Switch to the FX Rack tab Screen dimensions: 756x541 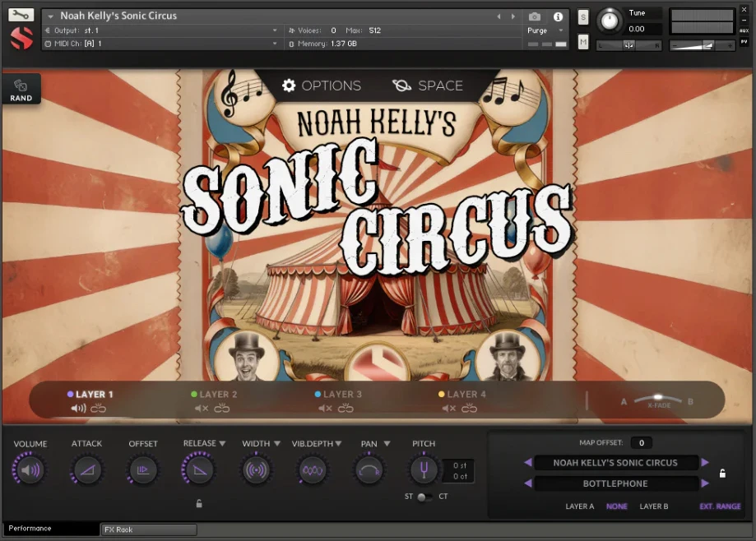(149, 529)
